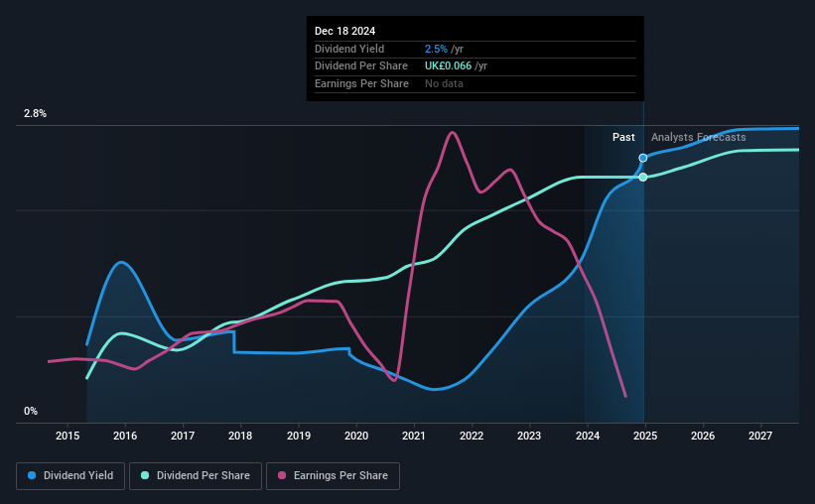Click the 2016 x-axis label
The height and width of the screenshot is (504, 815).
coord(125,436)
